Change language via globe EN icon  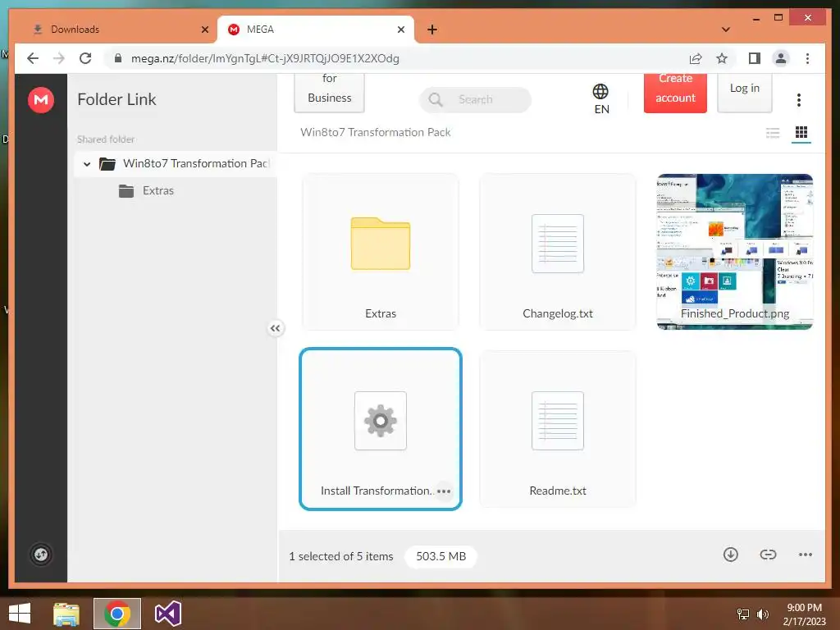pyautogui.click(x=601, y=99)
